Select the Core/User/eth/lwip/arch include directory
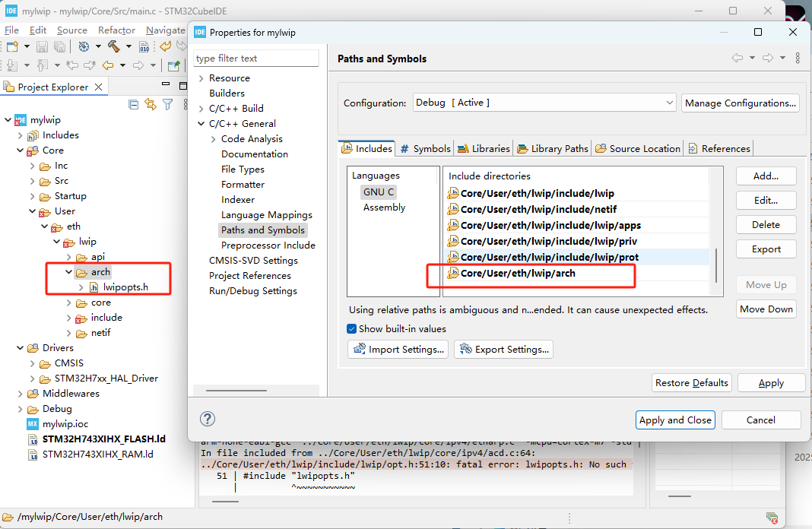Screen dimensions: 812x529 tap(518, 274)
